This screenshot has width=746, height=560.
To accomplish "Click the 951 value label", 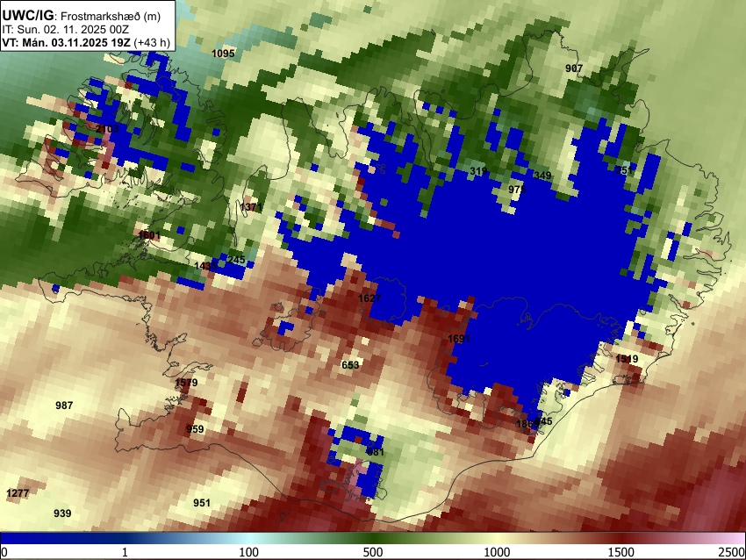I will click(x=202, y=503).
